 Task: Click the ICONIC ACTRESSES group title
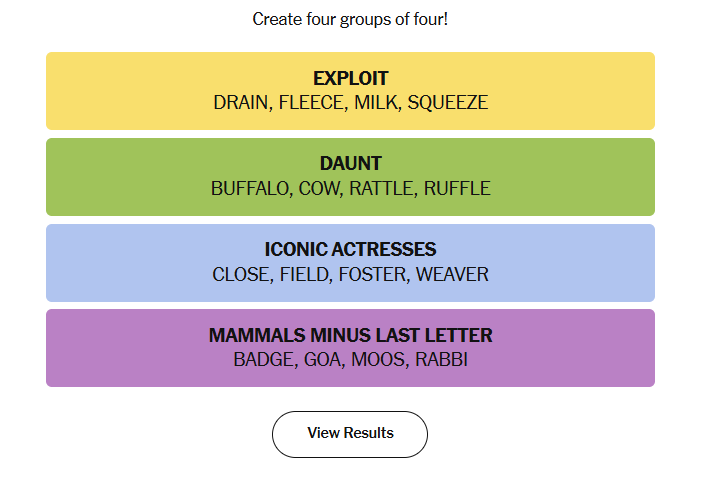coord(350,249)
